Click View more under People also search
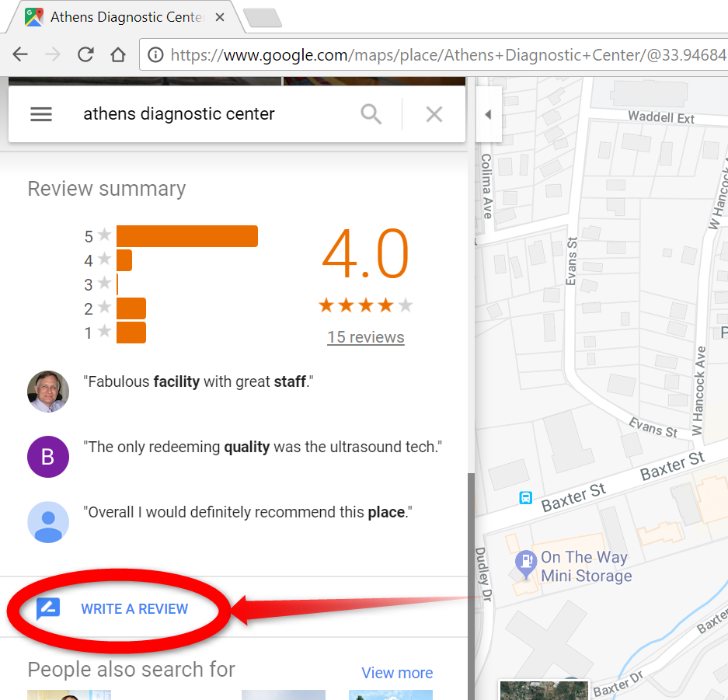 (x=397, y=673)
